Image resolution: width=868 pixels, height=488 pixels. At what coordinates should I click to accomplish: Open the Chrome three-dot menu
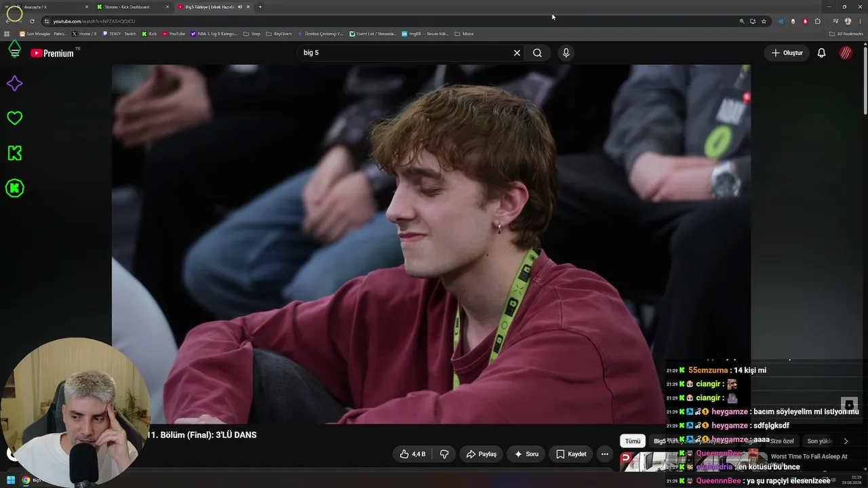(860, 21)
